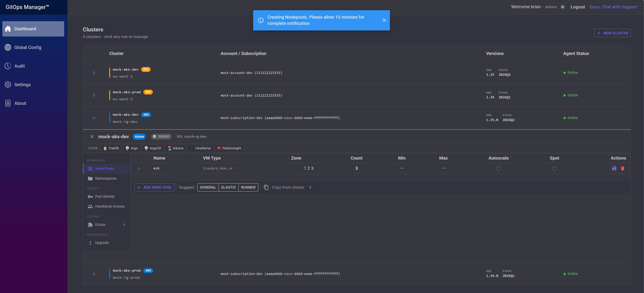
Task: Click the NEW CLUSTER button
Action: pos(612,33)
